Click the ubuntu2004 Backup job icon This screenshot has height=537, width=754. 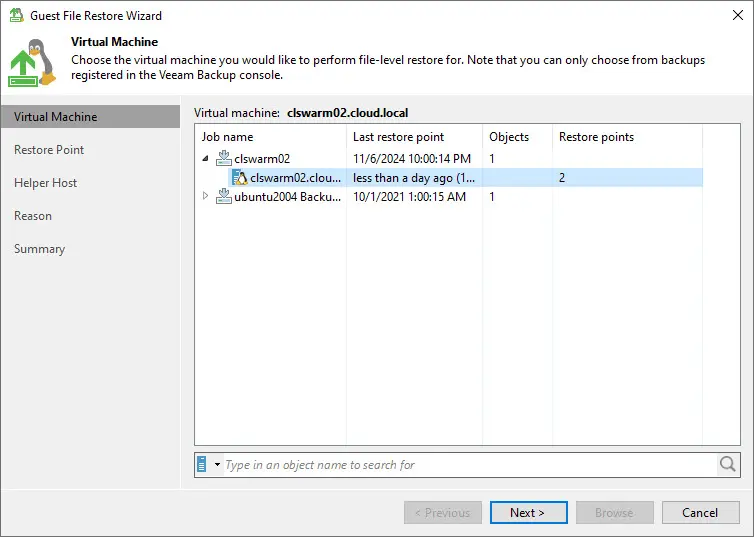click(224, 196)
